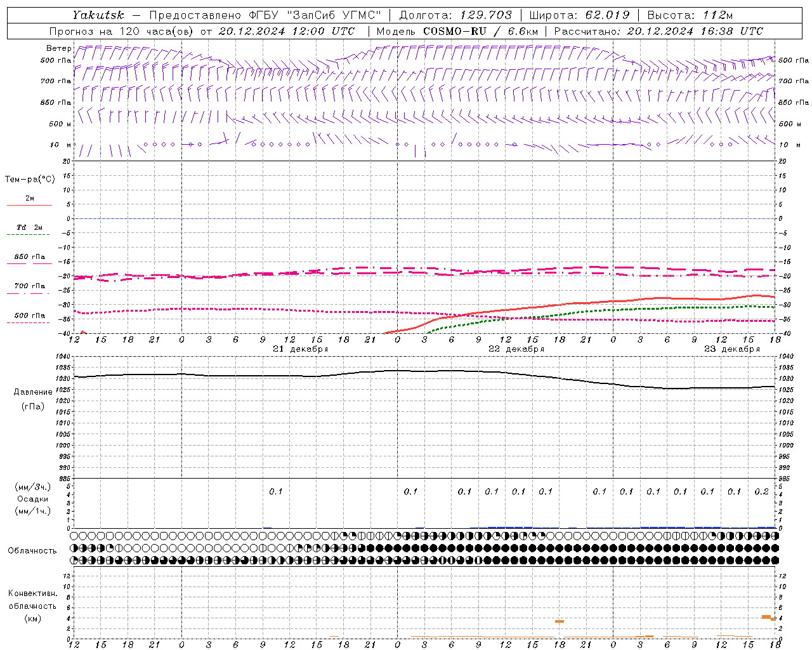Click the Тем-ра(°C) axis title
Screen dimensions: 812x650
coord(30,180)
